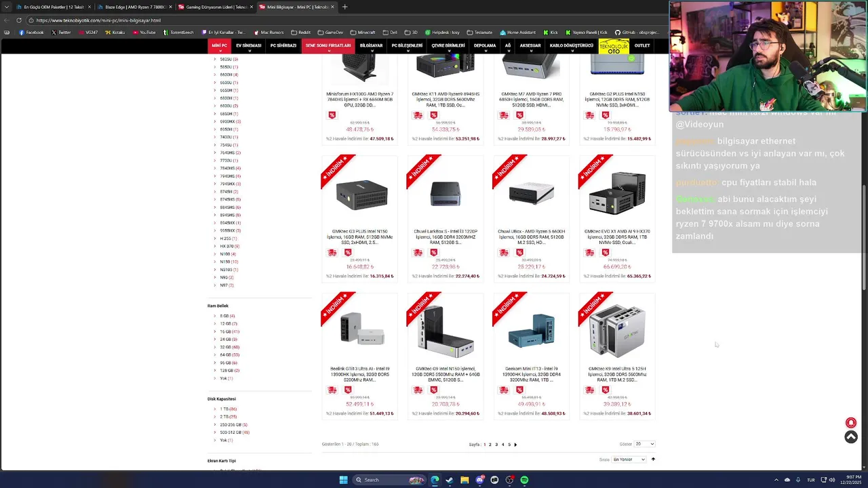Reload the page with browser refresh icon
The height and width of the screenshot is (488, 868).
click(19, 20)
